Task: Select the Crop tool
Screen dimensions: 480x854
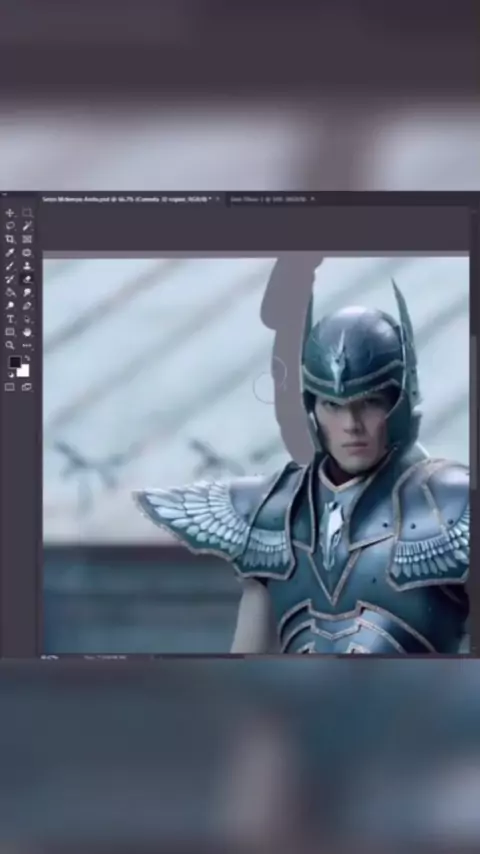Action: click(x=10, y=239)
